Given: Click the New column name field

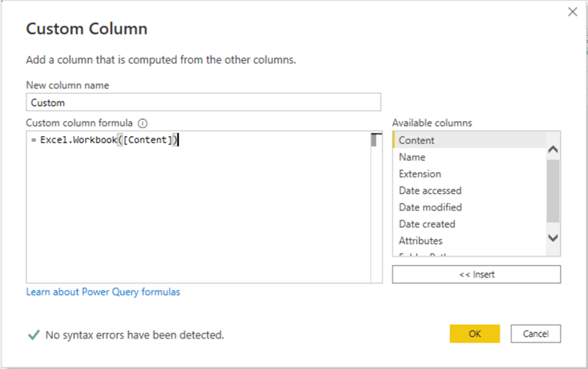Looking at the screenshot, I should (x=203, y=102).
